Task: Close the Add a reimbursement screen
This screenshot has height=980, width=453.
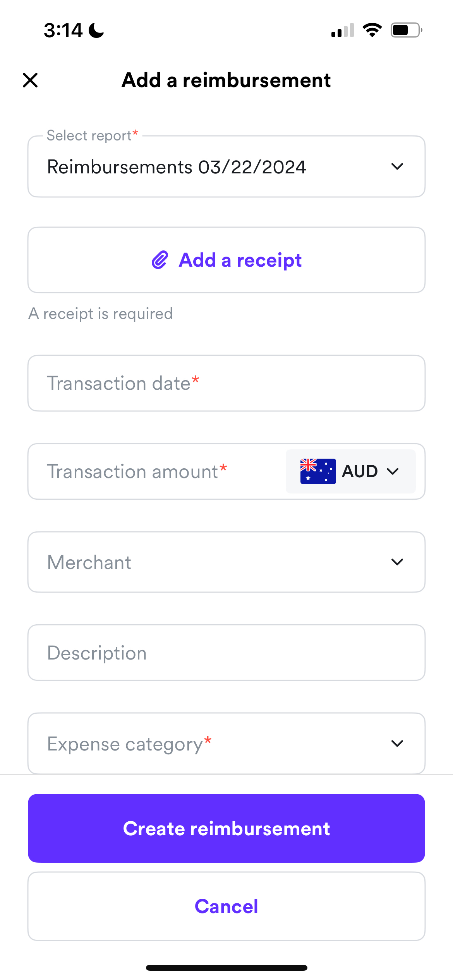Action: pyautogui.click(x=30, y=80)
